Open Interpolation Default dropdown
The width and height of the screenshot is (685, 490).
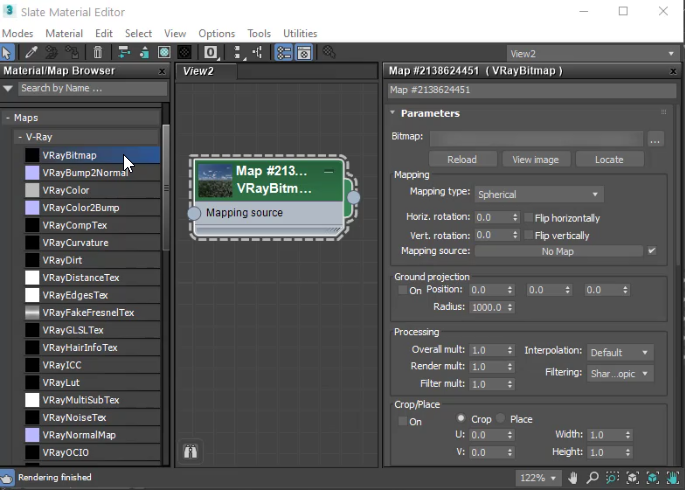[620, 352]
